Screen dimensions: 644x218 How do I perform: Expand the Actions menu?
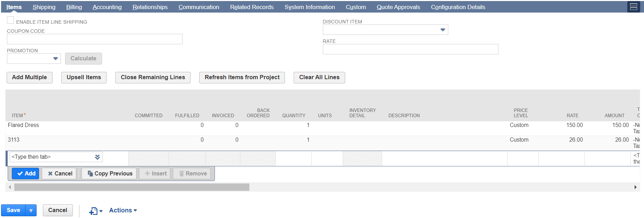[x=123, y=210]
